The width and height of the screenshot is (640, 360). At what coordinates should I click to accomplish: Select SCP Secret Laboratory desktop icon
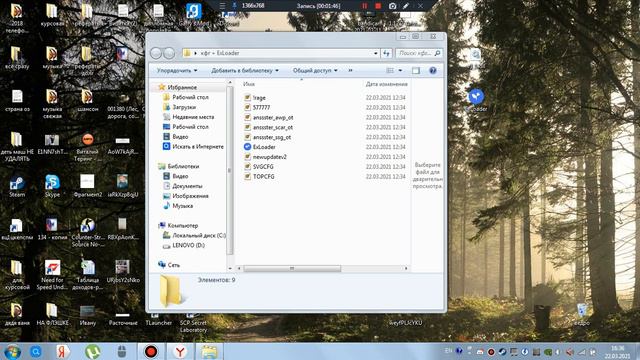(x=193, y=322)
